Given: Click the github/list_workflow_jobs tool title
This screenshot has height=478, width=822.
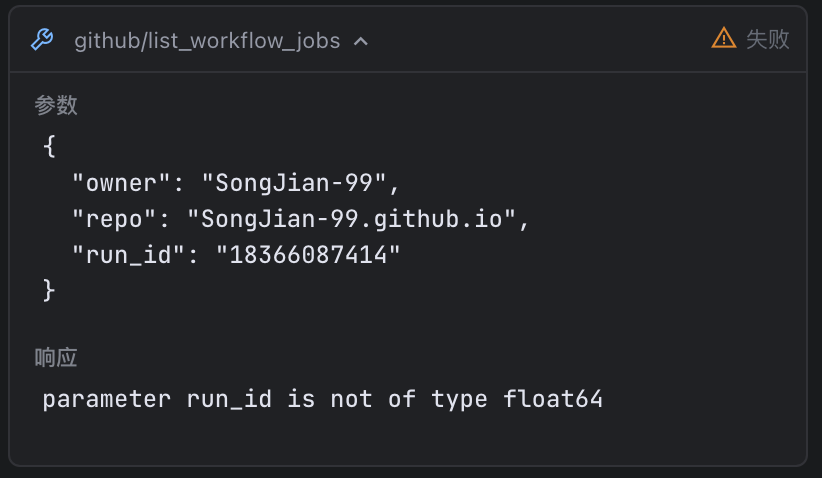Looking at the screenshot, I should click(206, 41).
